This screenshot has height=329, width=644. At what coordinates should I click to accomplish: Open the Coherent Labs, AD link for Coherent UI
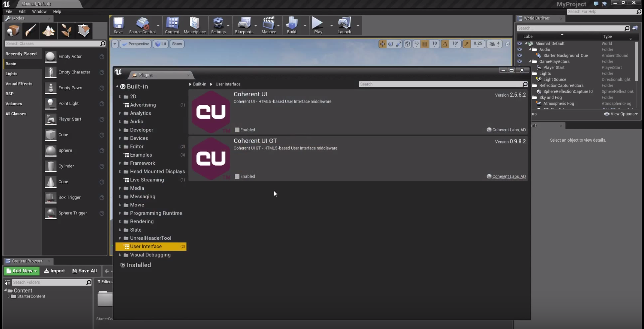(509, 130)
